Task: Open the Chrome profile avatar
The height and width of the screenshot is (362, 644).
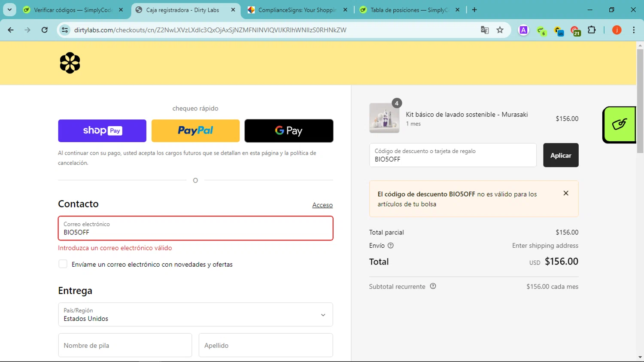Action: tap(617, 30)
